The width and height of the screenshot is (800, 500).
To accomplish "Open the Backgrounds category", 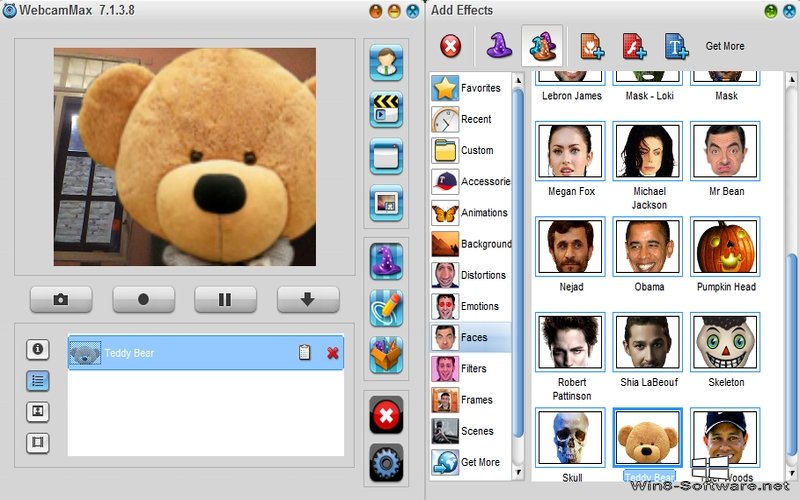I will pos(470,244).
